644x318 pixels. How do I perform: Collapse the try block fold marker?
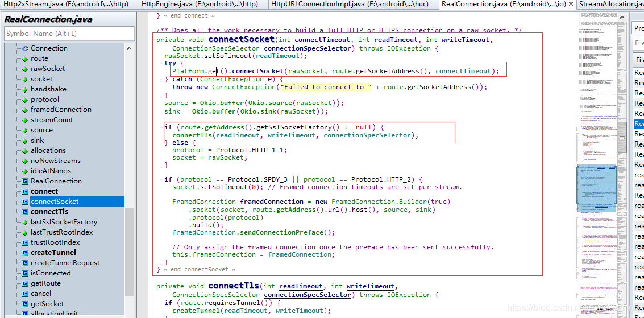(x=161, y=64)
